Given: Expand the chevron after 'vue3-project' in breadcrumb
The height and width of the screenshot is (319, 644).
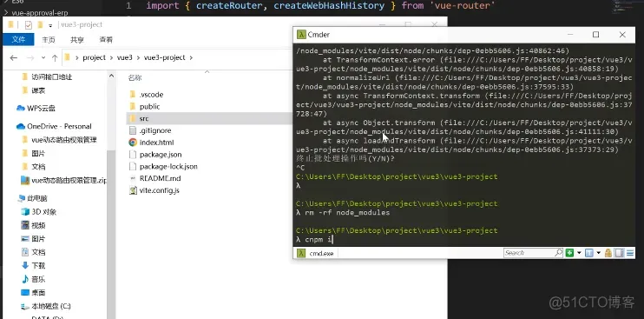Looking at the screenshot, I should point(191,58).
